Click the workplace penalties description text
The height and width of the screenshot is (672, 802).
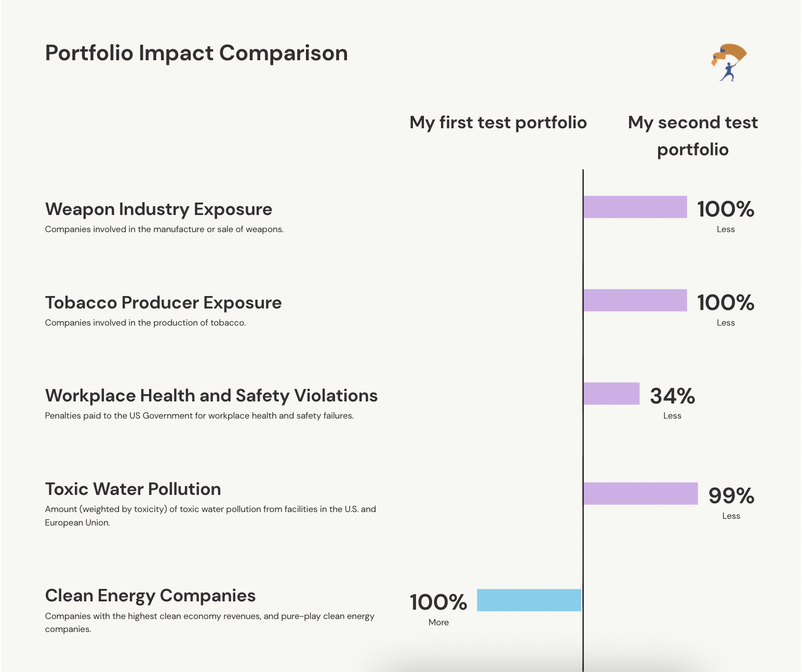click(199, 415)
